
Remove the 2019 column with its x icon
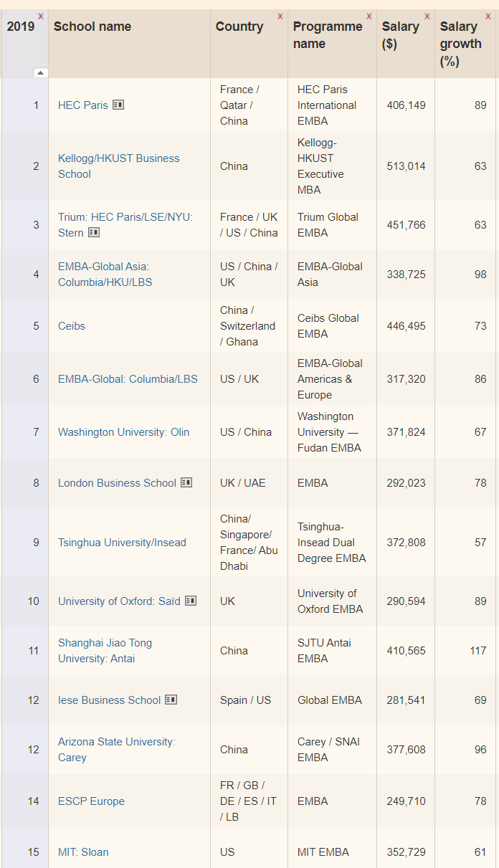point(40,16)
